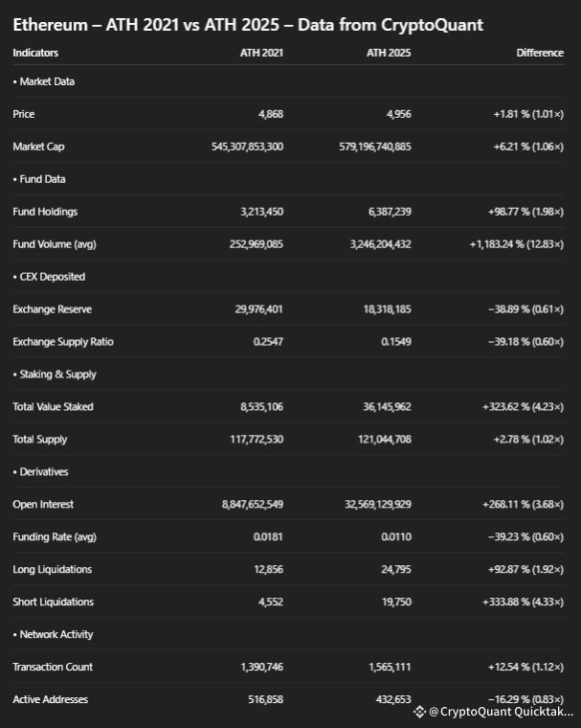Click the Binance logo icon in watermark
Viewport: 581px width, 728px height.
coord(419,712)
